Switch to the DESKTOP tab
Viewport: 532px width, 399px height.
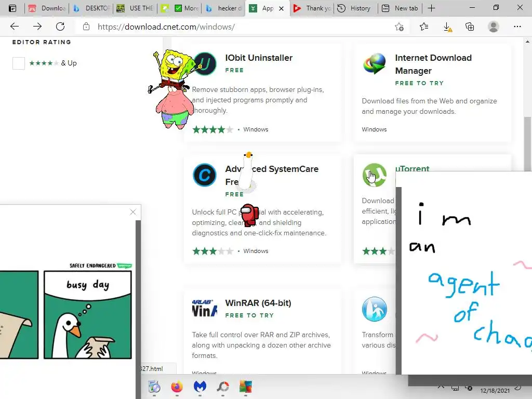tap(90, 8)
